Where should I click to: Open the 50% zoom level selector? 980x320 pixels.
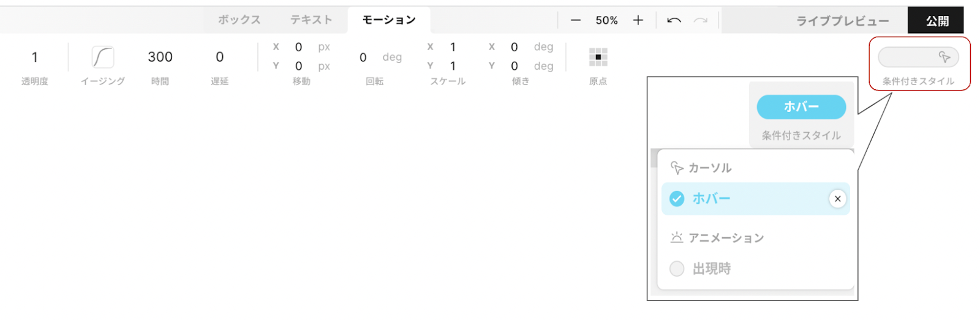click(606, 20)
